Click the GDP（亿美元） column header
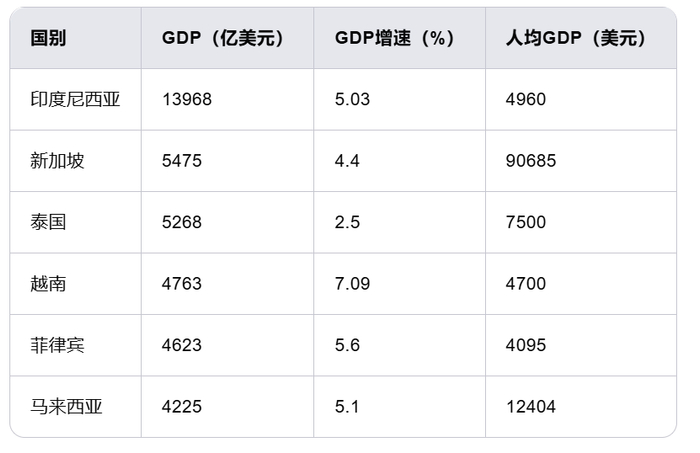The width and height of the screenshot is (700, 453). coord(222,38)
